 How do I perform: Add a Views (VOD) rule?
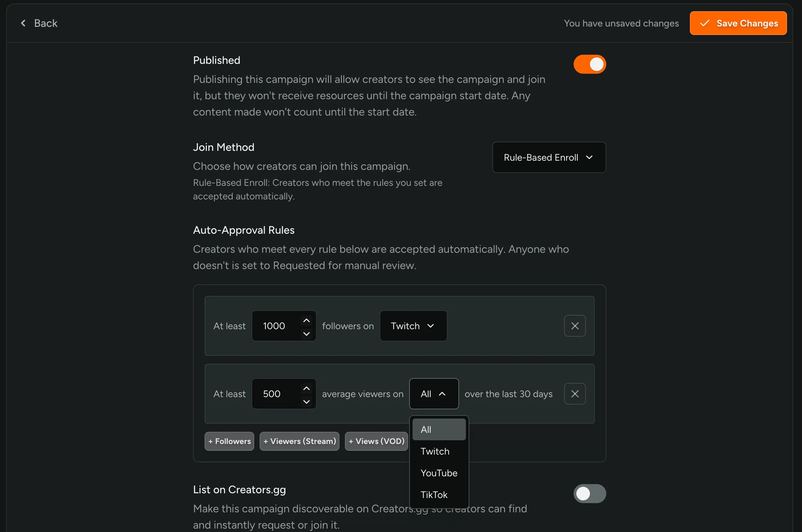tap(377, 441)
